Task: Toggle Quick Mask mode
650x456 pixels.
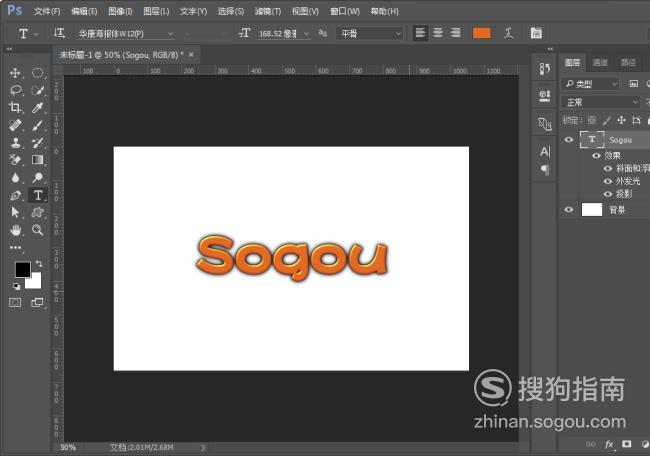Action: tap(15, 303)
